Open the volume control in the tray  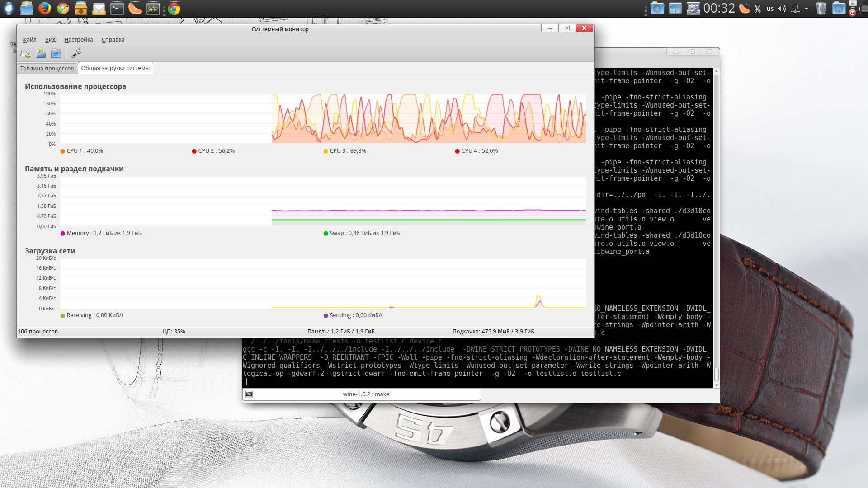[782, 9]
